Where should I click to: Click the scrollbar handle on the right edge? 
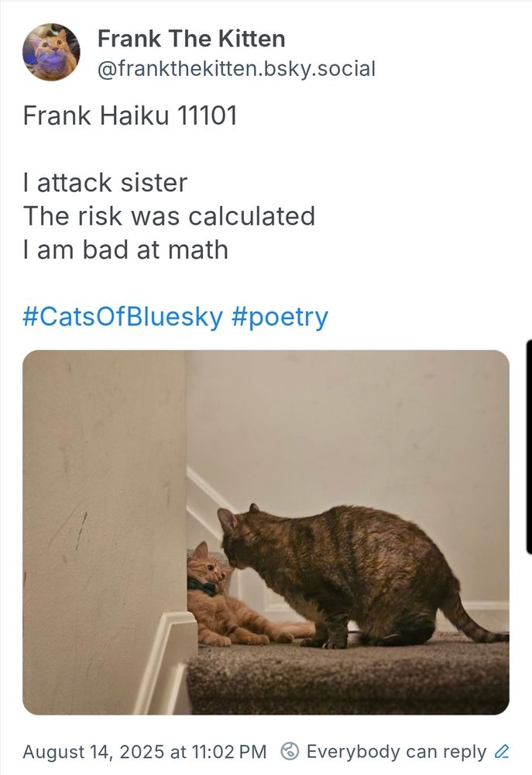click(x=529, y=446)
